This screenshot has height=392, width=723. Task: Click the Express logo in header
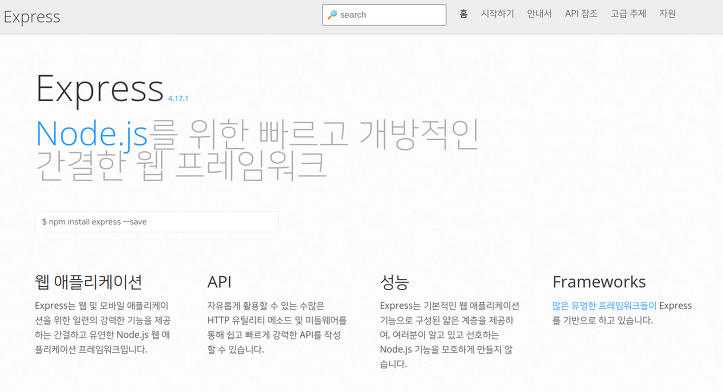[32, 17]
